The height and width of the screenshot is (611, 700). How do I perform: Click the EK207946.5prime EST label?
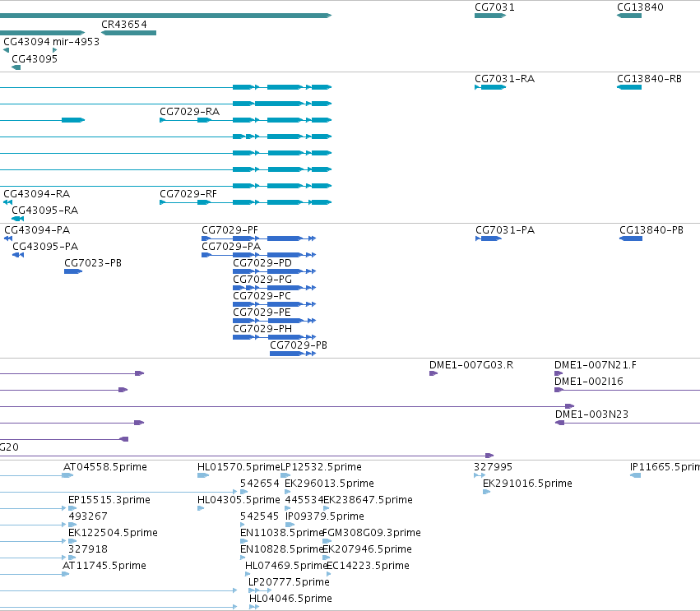[x=367, y=549]
